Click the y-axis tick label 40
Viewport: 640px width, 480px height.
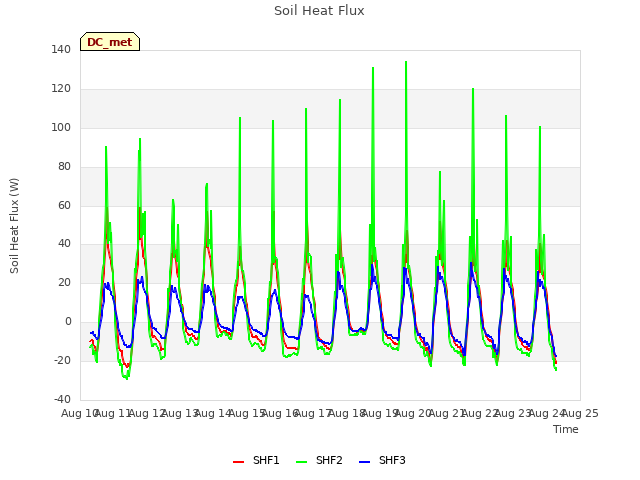tap(64, 244)
